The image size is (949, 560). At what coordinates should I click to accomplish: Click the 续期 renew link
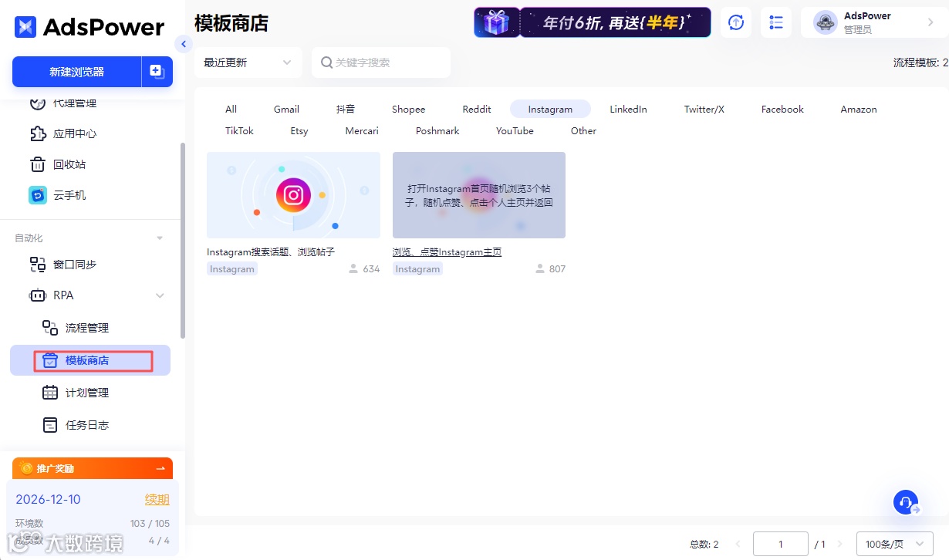tap(157, 499)
